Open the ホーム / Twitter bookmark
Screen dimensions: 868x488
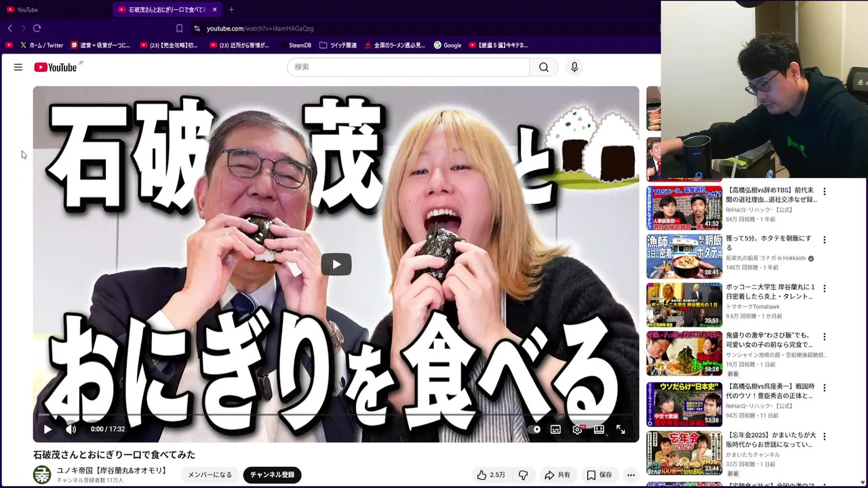42,45
